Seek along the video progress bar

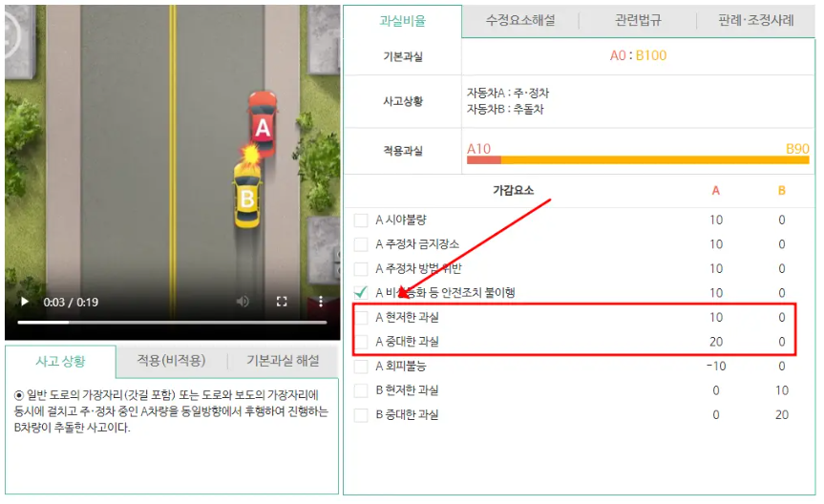click(x=172, y=323)
